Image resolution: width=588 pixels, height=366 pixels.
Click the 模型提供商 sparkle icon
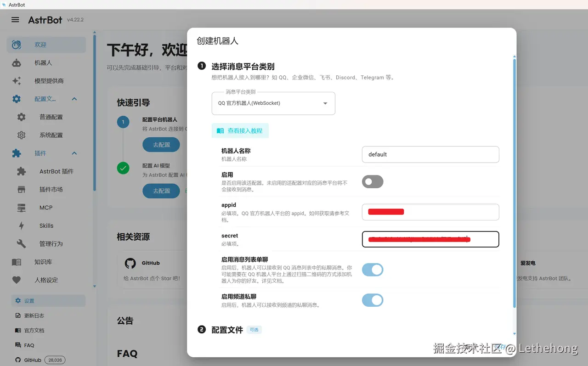pyautogui.click(x=17, y=81)
